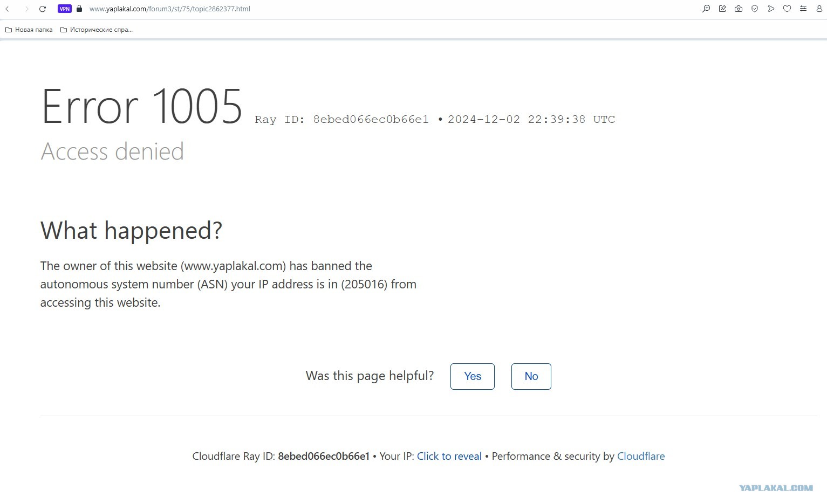Click the Ray ID timestamp line beside heading
Screen dimensions: 827x504
(x=435, y=120)
